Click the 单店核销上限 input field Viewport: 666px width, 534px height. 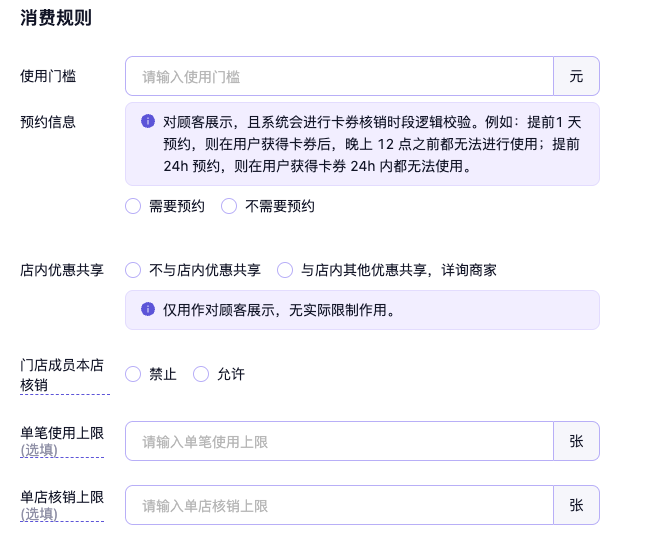339,505
